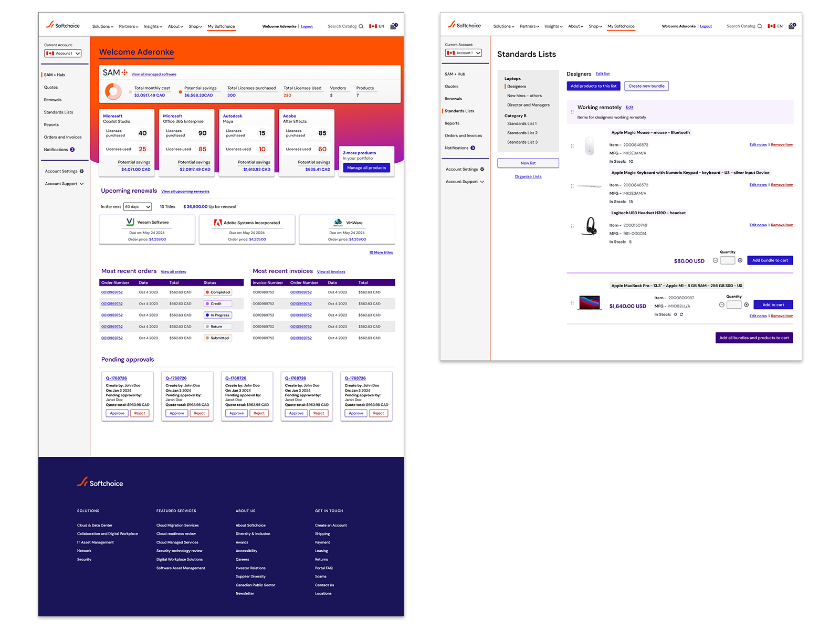Click the MacBook Pro Quantity input field
Screen dimensions: 840x630
[734, 304]
